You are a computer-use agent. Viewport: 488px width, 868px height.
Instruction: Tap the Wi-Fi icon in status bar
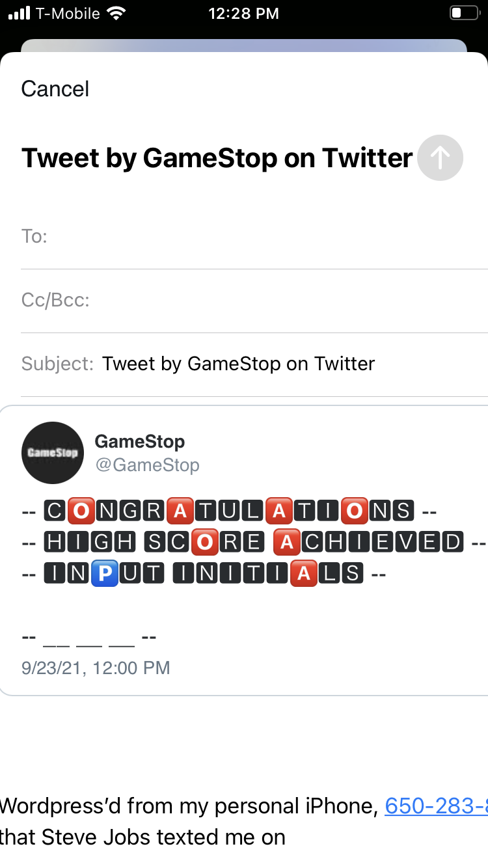click(x=116, y=14)
